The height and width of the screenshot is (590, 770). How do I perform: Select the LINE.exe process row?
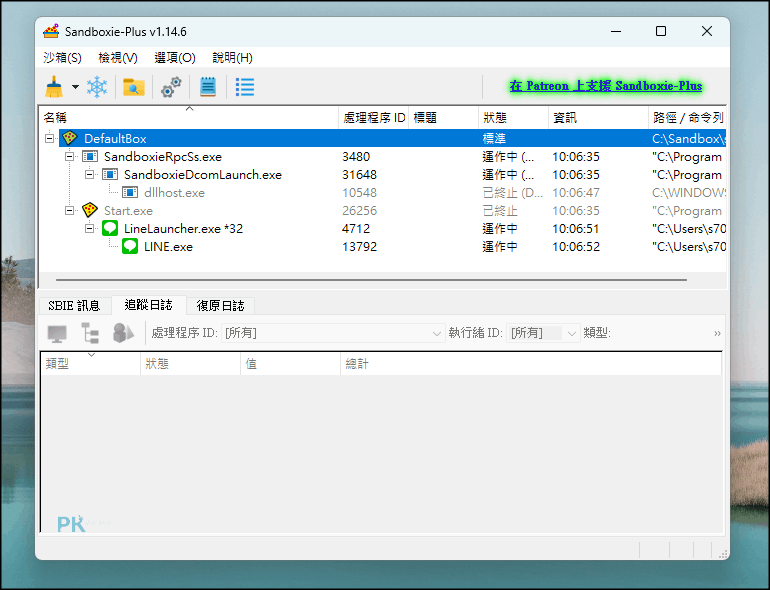click(382, 247)
